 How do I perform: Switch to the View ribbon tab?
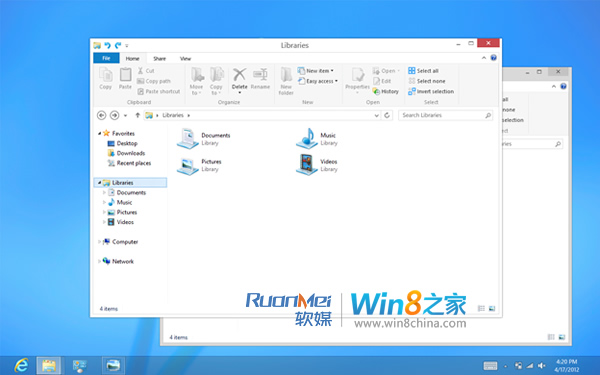click(185, 59)
